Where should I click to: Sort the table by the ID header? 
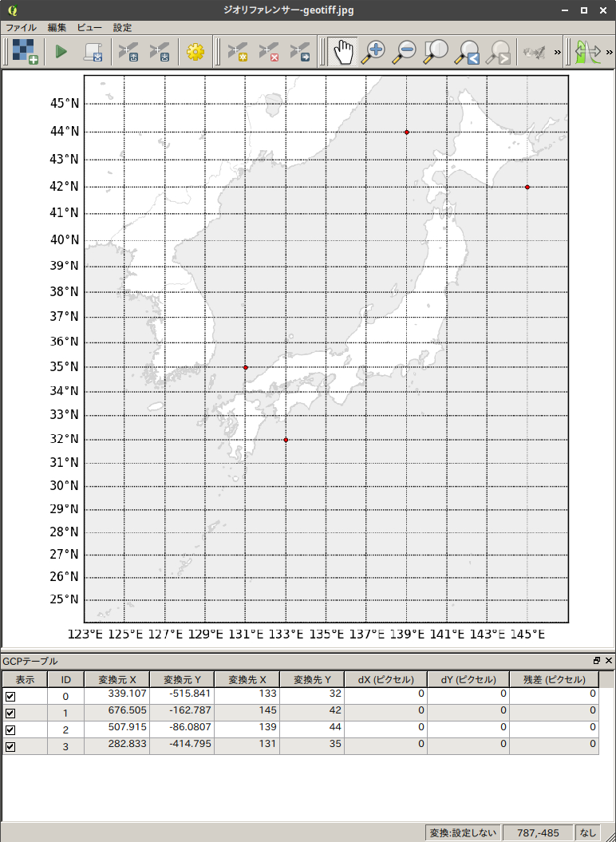pos(65,679)
